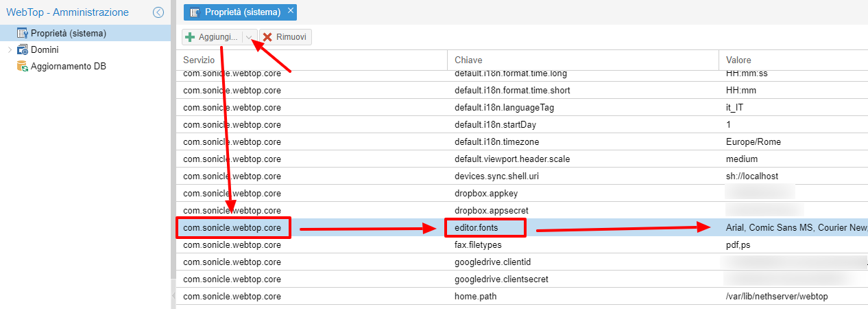Select the default.i18n.startDay key cell

[x=583, y=124]
